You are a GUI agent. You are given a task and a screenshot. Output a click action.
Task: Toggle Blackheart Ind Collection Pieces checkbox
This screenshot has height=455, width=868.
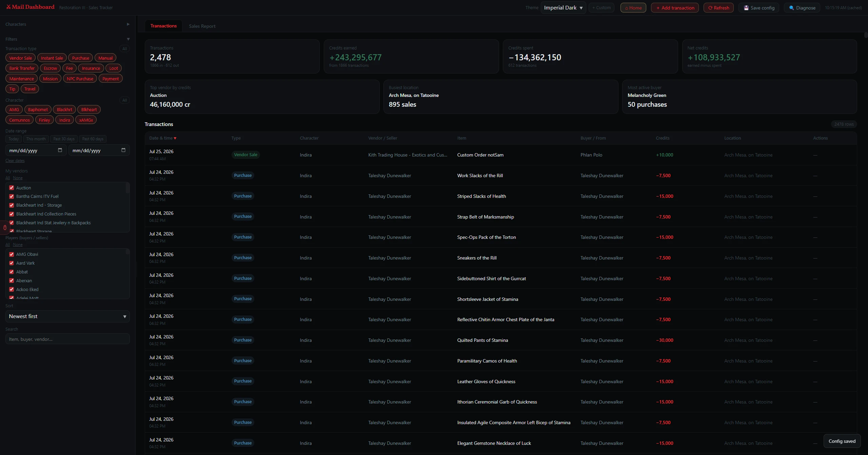pos(12,214)
